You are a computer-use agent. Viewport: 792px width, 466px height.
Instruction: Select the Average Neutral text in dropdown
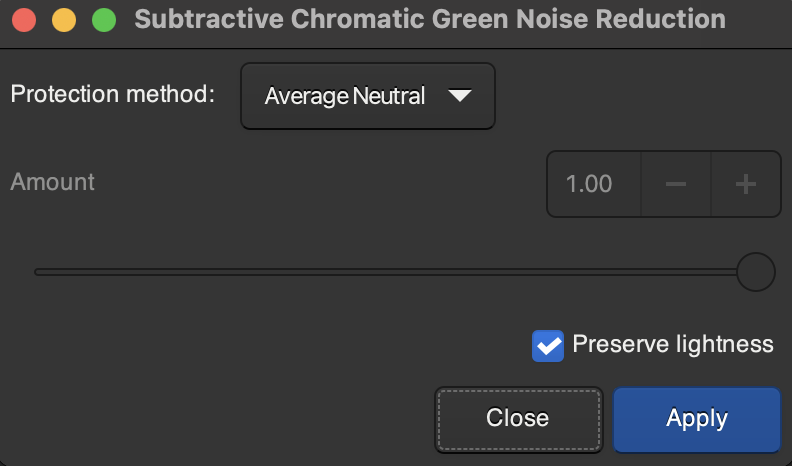click(344, 96)
